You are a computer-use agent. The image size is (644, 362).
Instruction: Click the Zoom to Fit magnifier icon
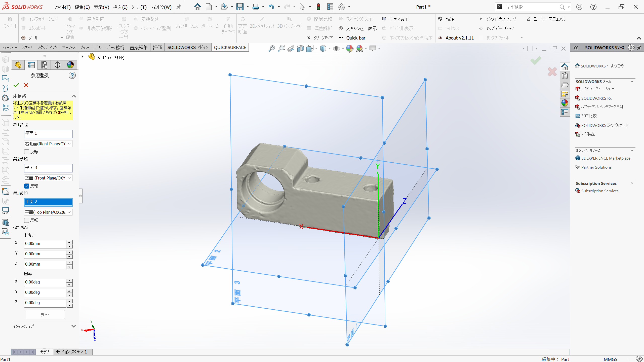[x=271, y=49]
